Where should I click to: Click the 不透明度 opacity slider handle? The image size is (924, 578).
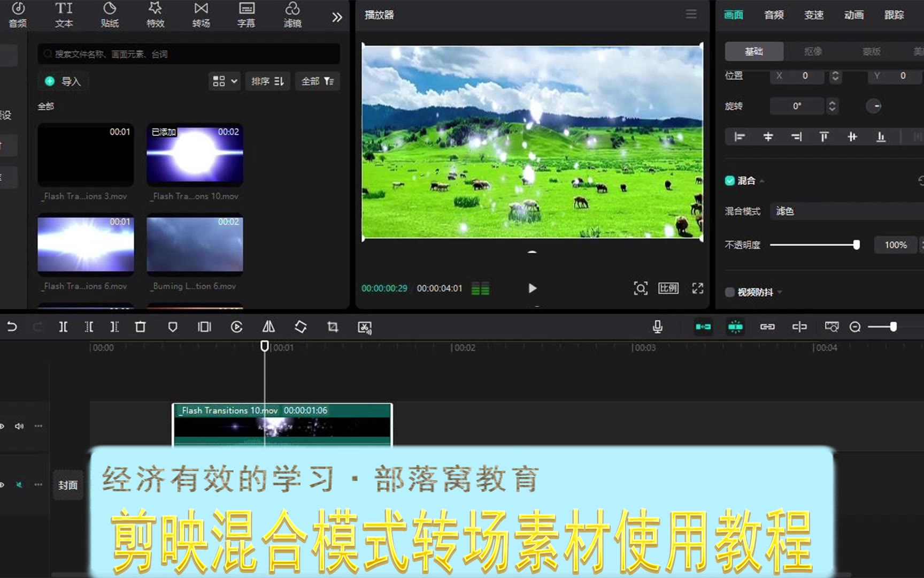856,245
